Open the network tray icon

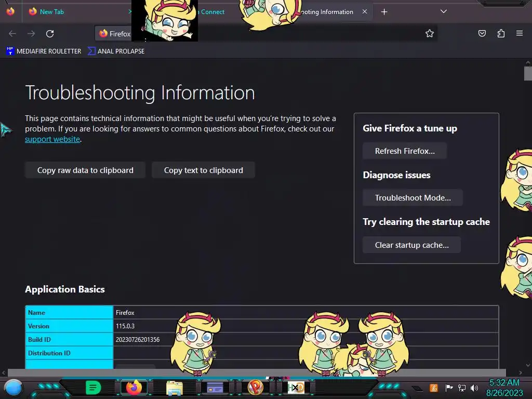click(x=462, y=388)
